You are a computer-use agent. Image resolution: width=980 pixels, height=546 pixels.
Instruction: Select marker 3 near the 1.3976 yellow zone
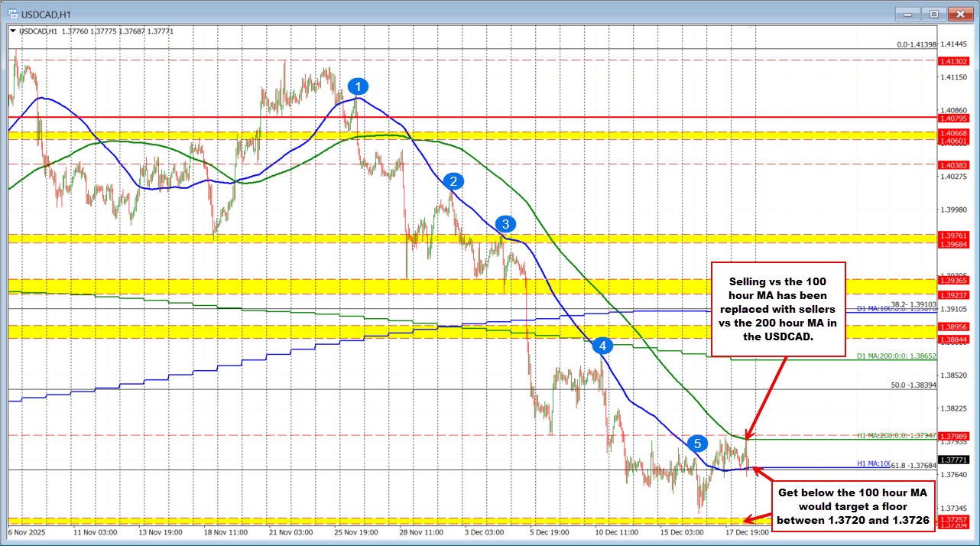(x=504, y=224)
